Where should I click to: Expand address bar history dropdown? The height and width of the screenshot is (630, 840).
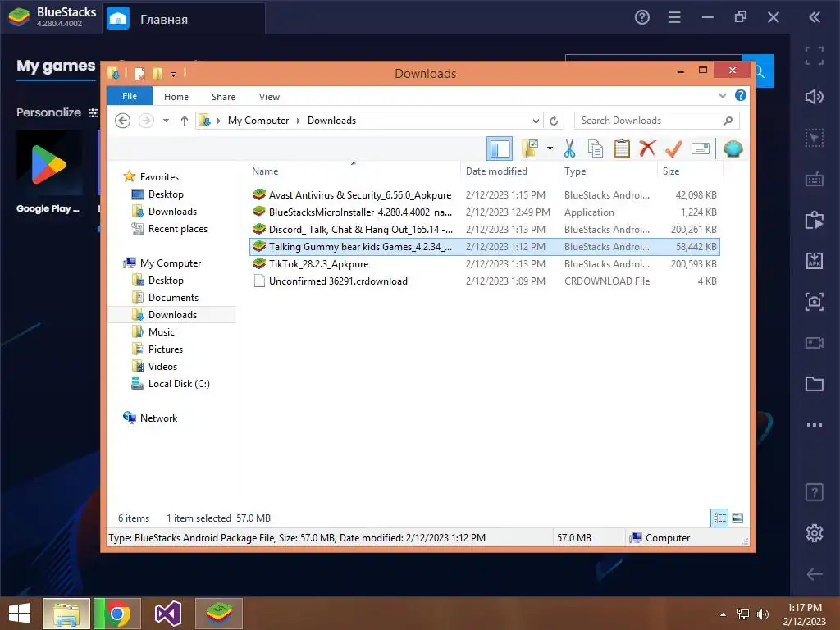pos(536,121)
